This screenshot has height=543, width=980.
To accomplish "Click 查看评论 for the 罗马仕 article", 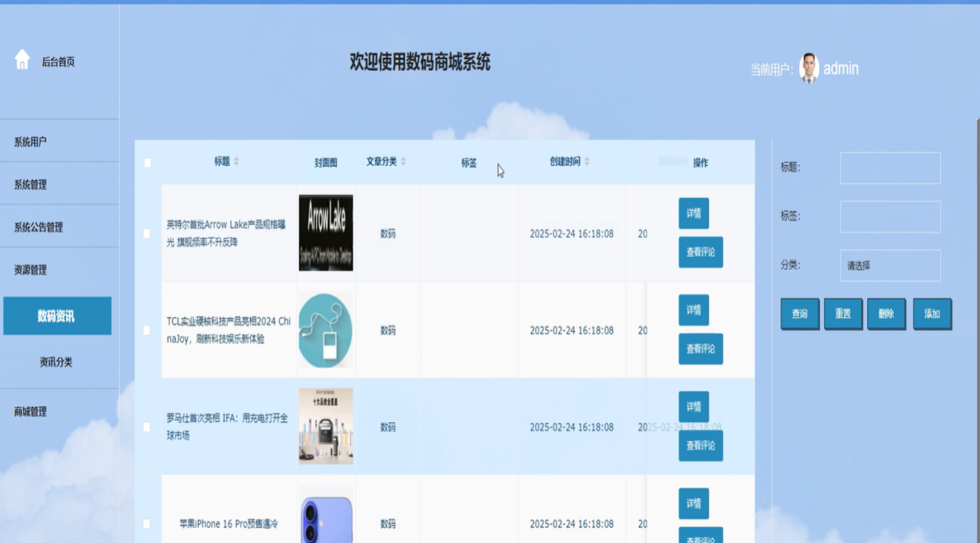I will coord(700,446).
